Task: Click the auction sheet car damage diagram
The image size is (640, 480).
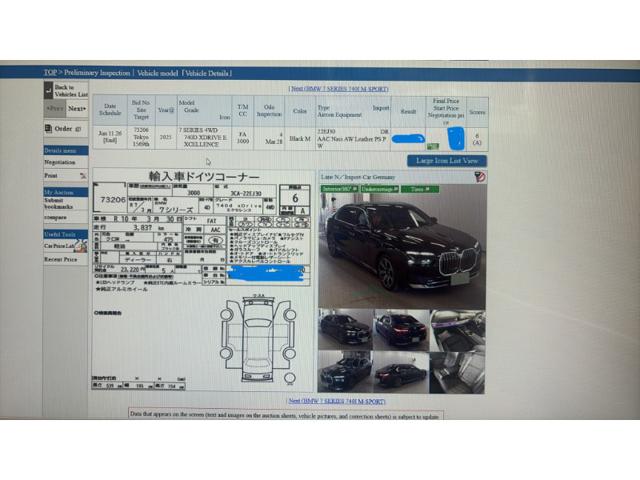Action: [258, 339]
